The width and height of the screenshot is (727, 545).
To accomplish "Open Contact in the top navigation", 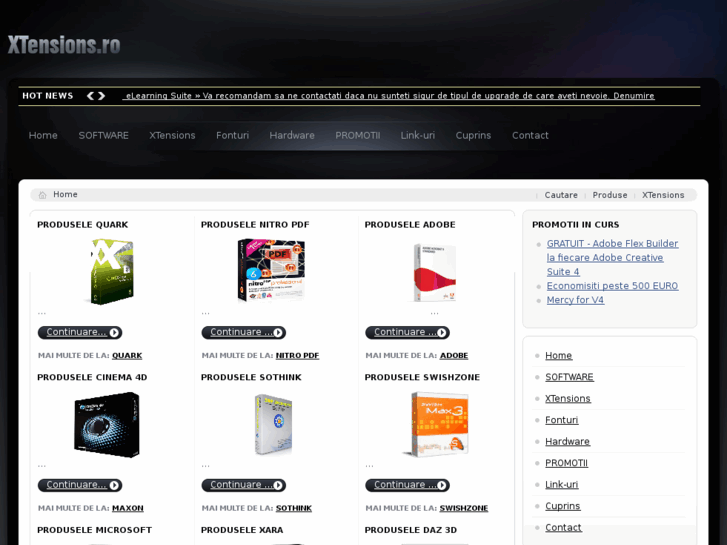I will [530, 135].
